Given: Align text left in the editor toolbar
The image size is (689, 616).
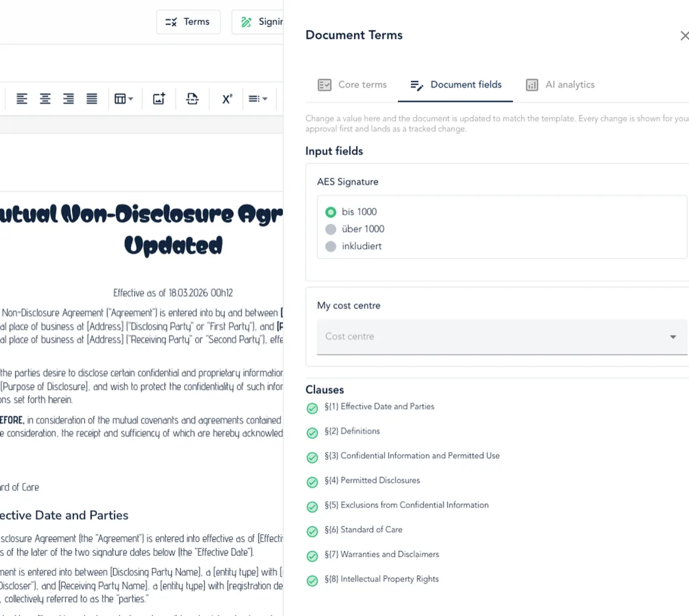Looking at the screenshot, I should pos(21,99).
